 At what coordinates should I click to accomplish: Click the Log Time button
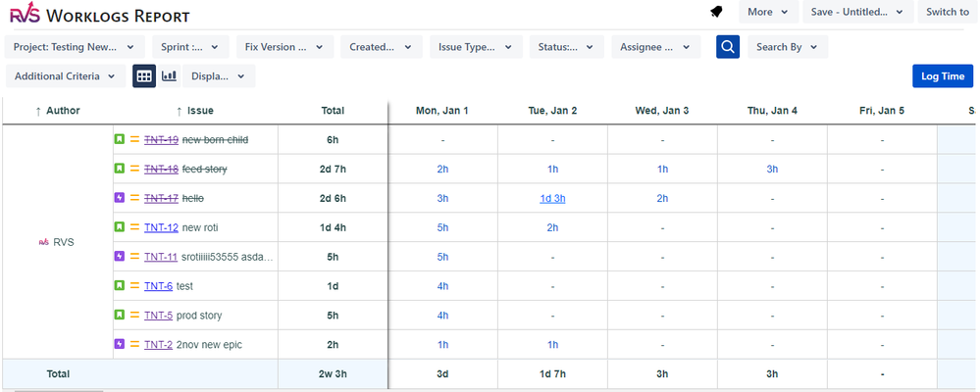[x=943, y=76]
